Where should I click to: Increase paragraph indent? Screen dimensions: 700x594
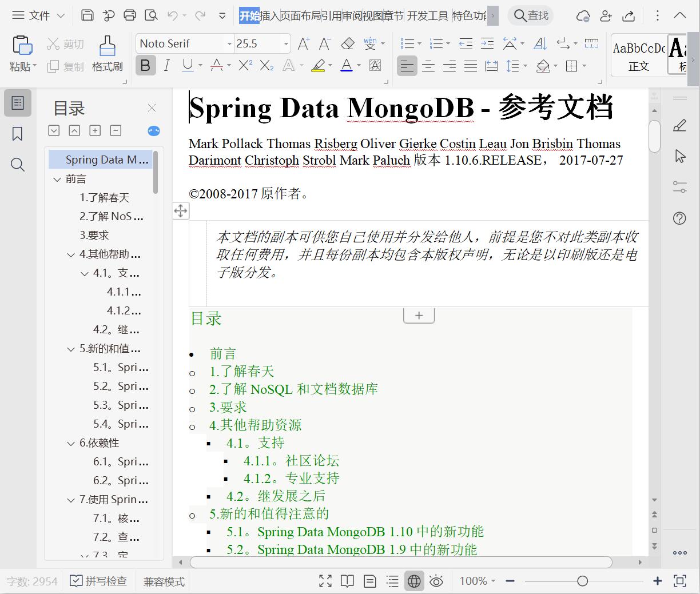coord(487,43)
